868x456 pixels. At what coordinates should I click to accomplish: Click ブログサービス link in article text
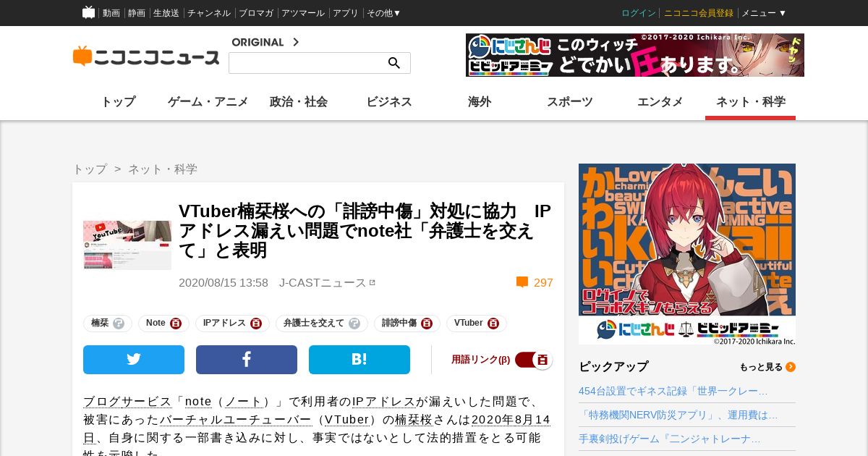tap(127, 402)
